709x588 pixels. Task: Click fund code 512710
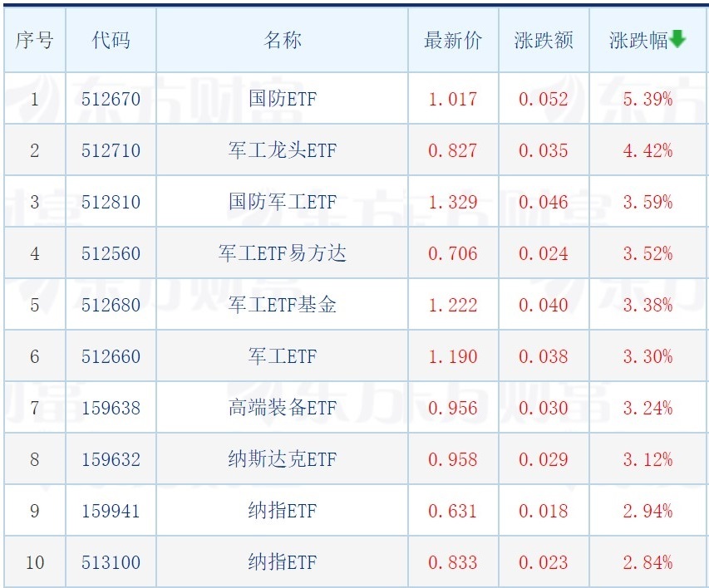point(111,150)
